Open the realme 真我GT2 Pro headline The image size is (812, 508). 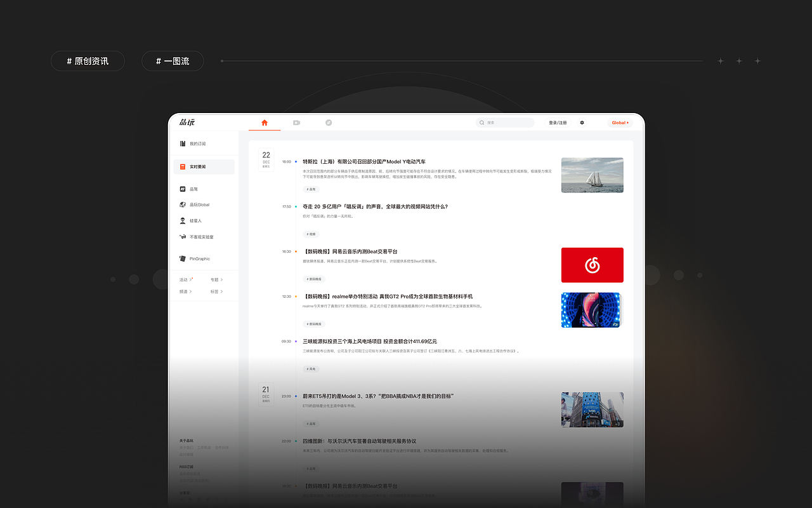(x=388, y=297)
